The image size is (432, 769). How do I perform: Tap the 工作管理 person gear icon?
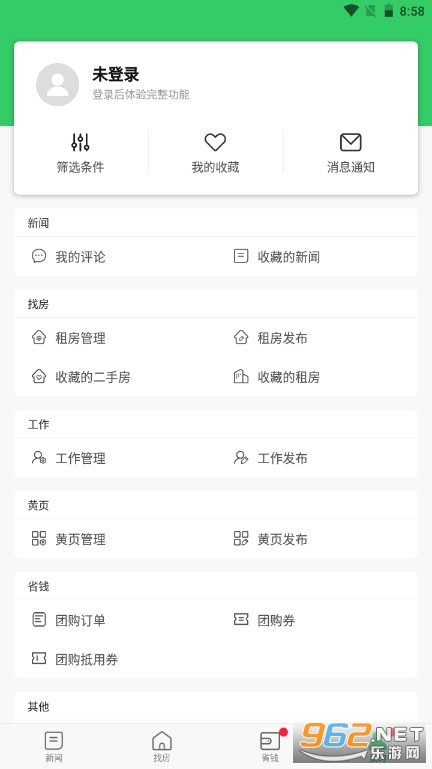pos(39,458)
